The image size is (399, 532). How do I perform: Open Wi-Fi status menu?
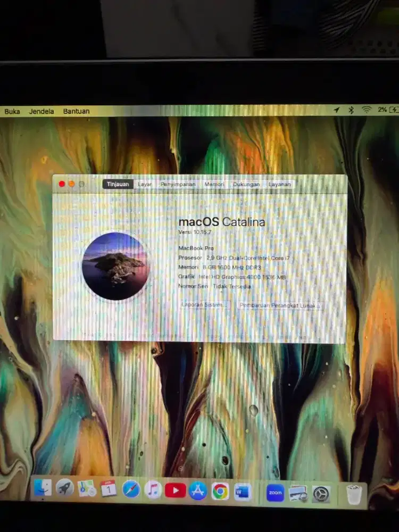pos(367,110)
